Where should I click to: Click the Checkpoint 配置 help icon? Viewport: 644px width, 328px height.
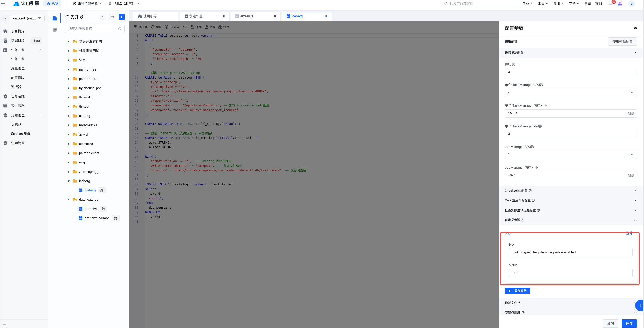530,191
